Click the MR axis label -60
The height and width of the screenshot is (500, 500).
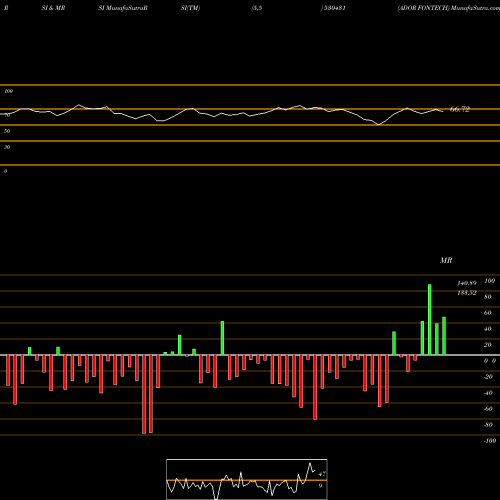[488, 409]
